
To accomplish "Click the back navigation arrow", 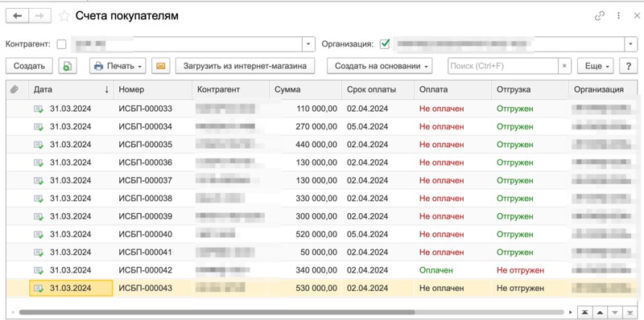I will (17, 16).
